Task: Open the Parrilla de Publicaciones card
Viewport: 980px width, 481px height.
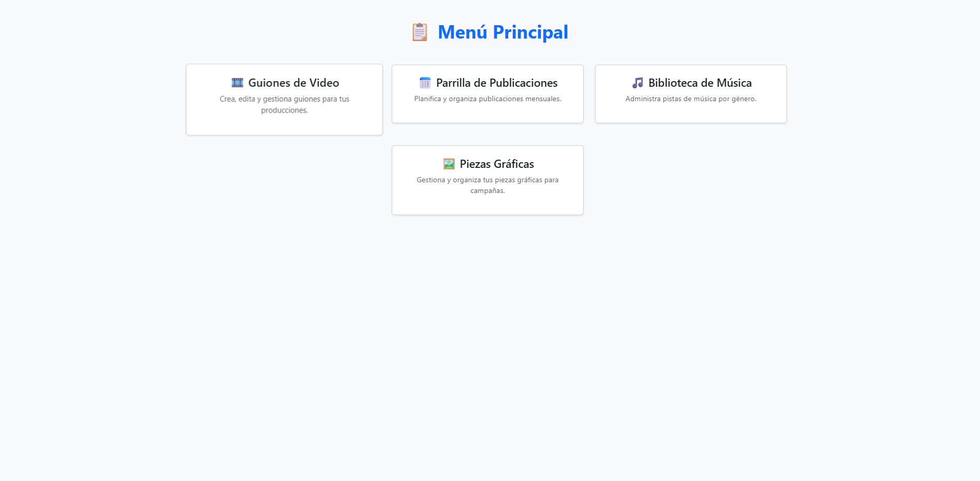Action: [487, 93]
